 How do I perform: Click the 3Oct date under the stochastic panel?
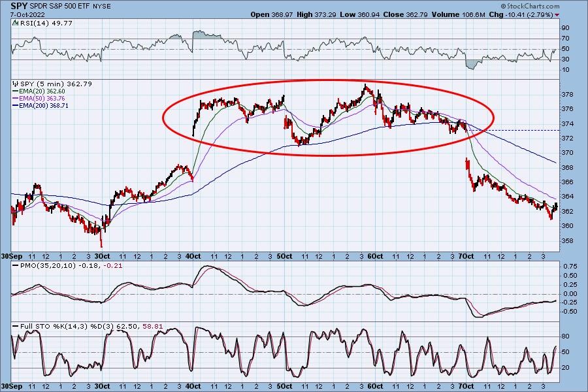click(102, 386)
